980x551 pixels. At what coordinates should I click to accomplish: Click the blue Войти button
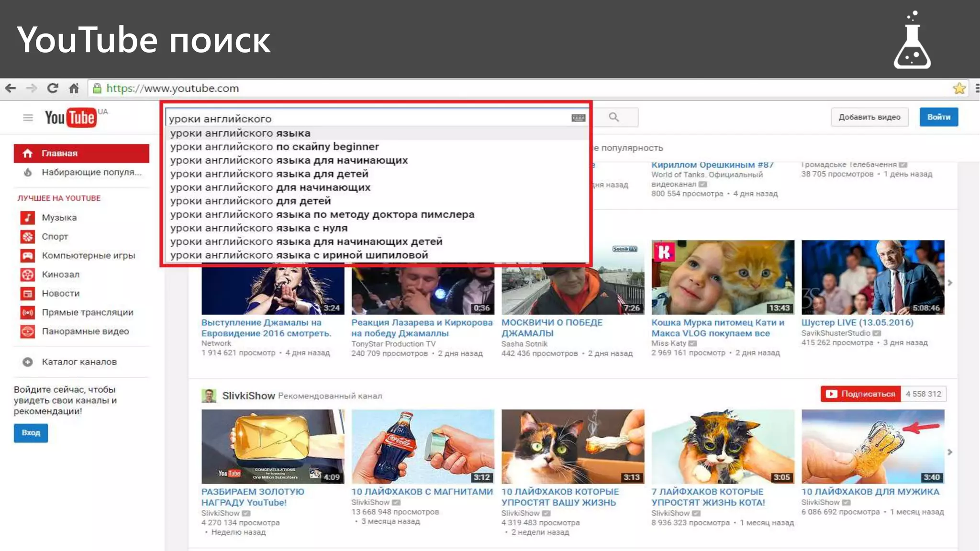(939, 117)
